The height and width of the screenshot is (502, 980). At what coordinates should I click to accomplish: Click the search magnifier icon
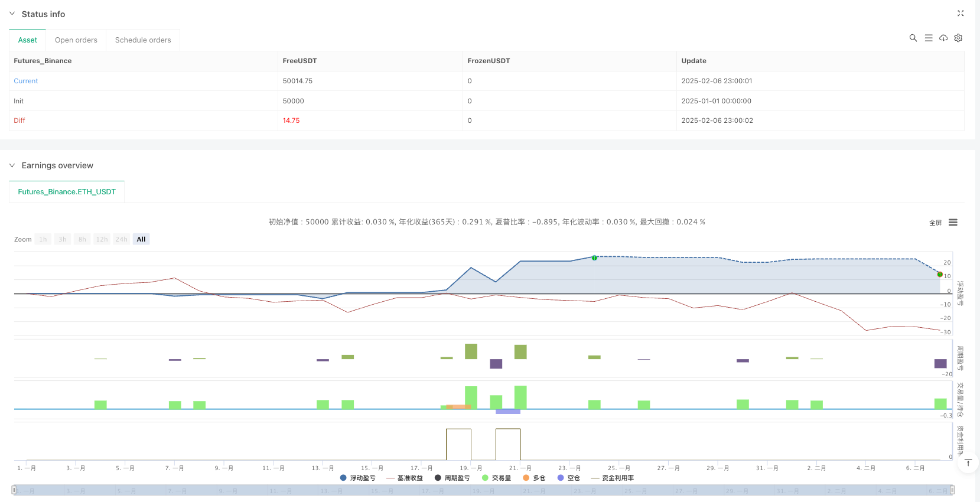pyautogui.click(x=913, y=38)
